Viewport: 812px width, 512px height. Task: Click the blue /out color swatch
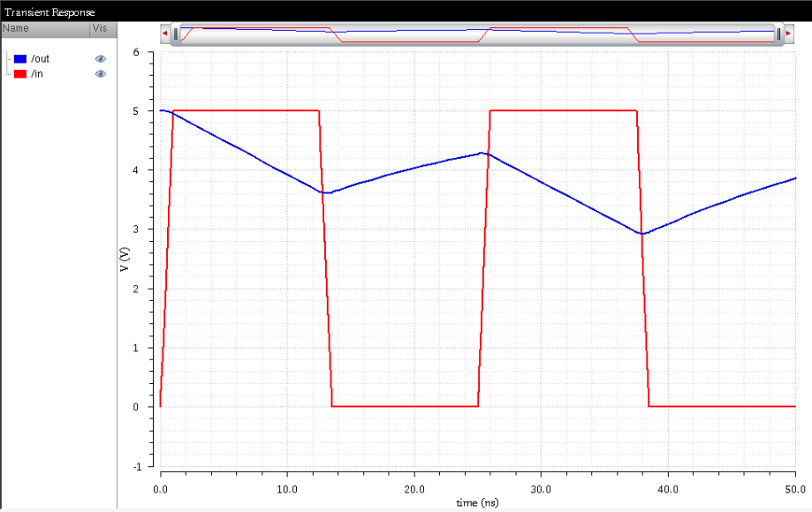(x=20, y=59)
